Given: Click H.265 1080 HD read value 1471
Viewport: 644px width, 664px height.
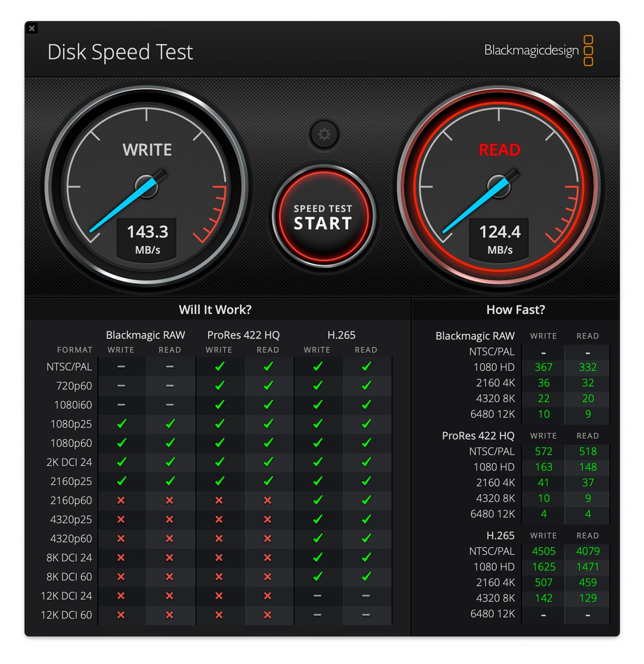Looking at the screenshot, I should [588, 567].
